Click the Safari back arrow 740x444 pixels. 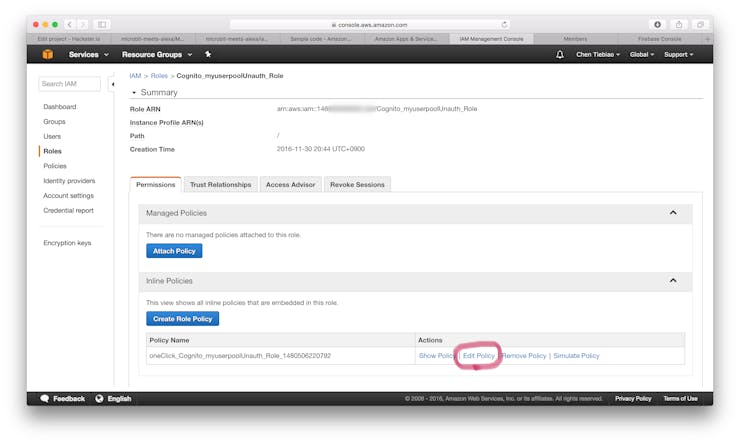[69, 25]
